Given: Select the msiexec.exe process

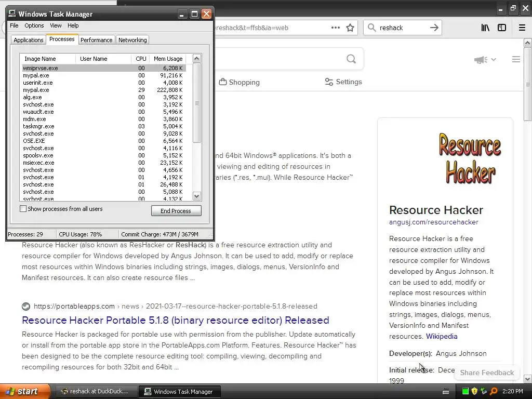Looking at the screenshot, I should pos(104,163).
